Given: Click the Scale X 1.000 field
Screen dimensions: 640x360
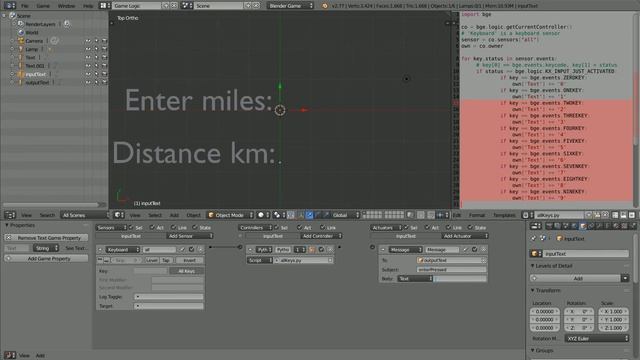Looking at the screenshot, I should click(613, 311).
